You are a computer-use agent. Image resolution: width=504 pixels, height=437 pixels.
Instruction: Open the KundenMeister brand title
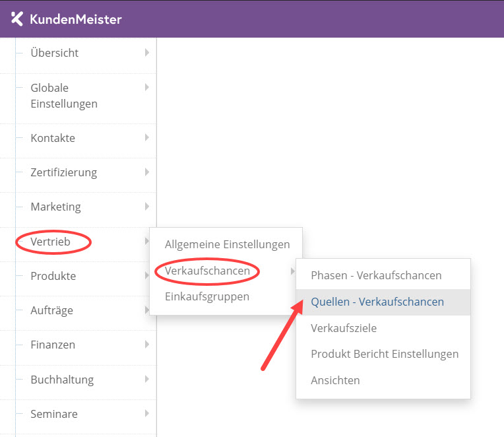click(x=76, y=19)
